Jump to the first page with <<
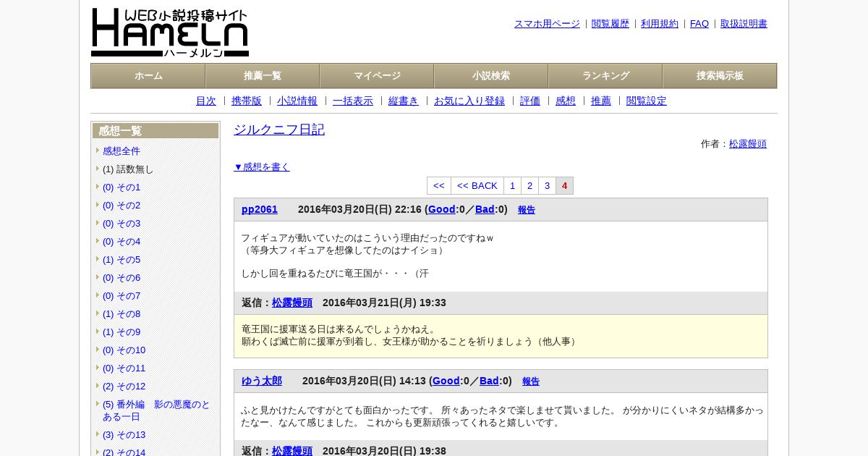868x456 pixels. click(x=439, y=186)
